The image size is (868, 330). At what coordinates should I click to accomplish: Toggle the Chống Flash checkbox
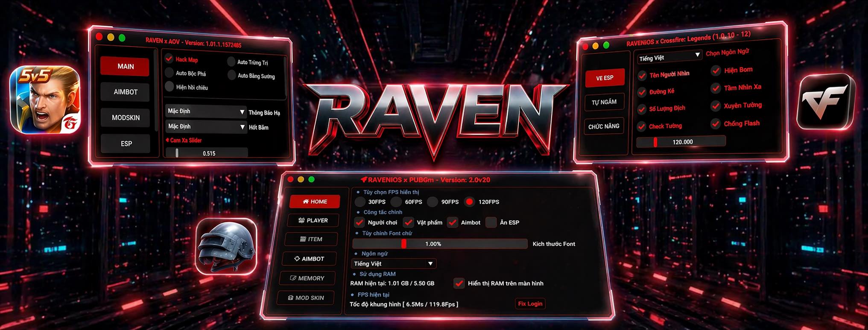(x=716, y=124)
